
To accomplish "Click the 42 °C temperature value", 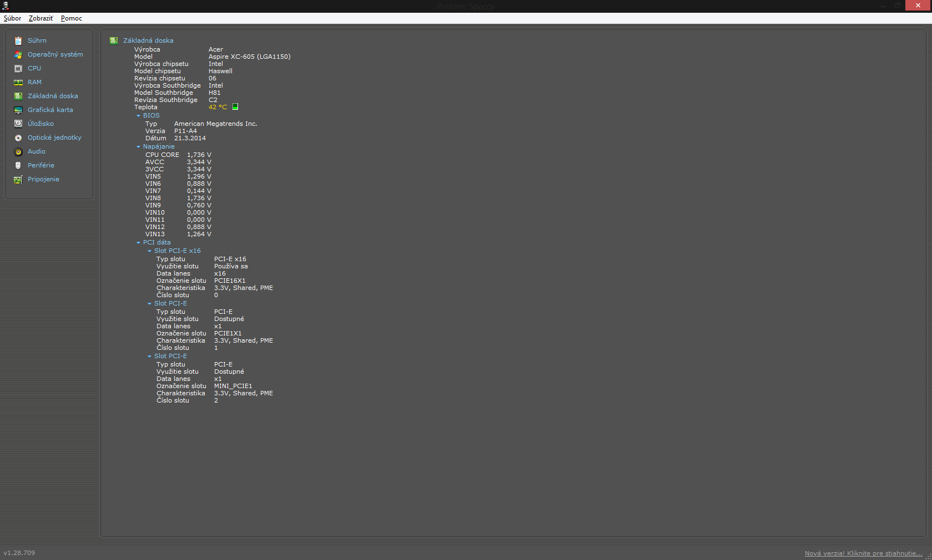I will [218, 107].
